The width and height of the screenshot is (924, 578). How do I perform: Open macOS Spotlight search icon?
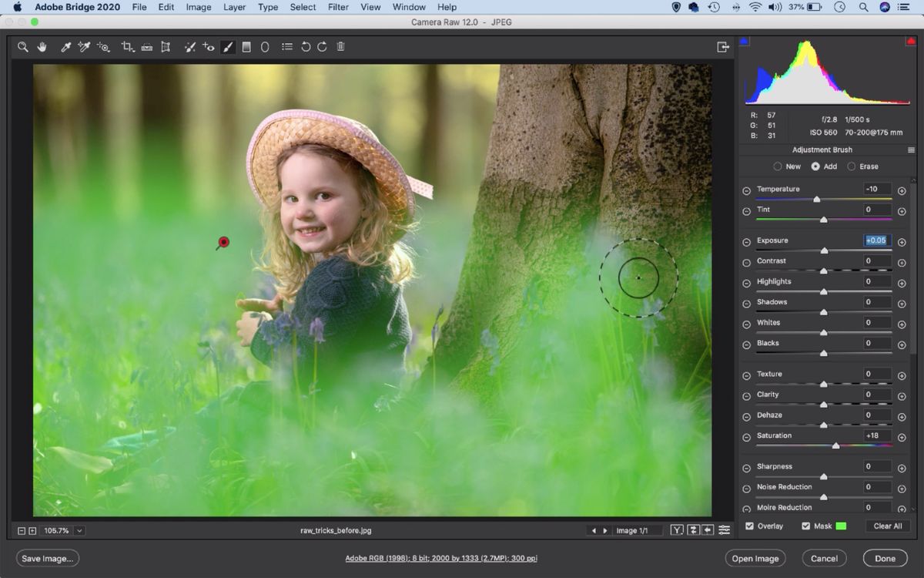point(864,7)
